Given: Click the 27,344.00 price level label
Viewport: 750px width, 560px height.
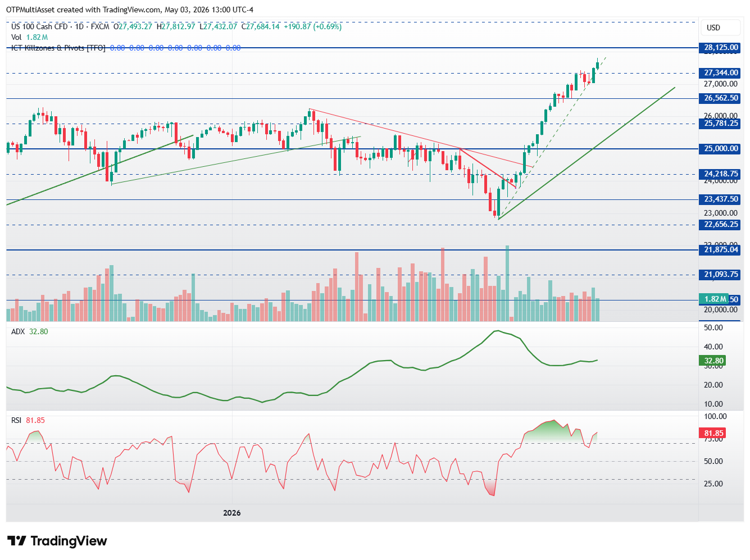Looking at the screenshot, I should click(719, 73).
